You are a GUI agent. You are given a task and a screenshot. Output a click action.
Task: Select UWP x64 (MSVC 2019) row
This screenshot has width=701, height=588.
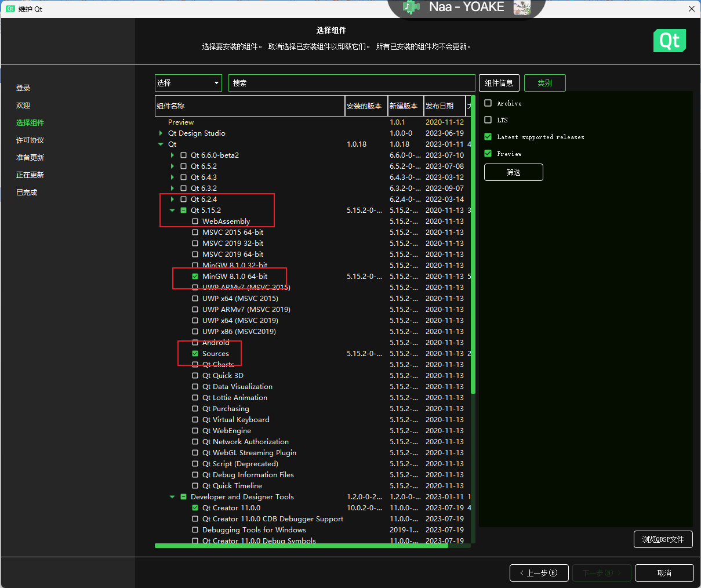(x=313, y=321)
